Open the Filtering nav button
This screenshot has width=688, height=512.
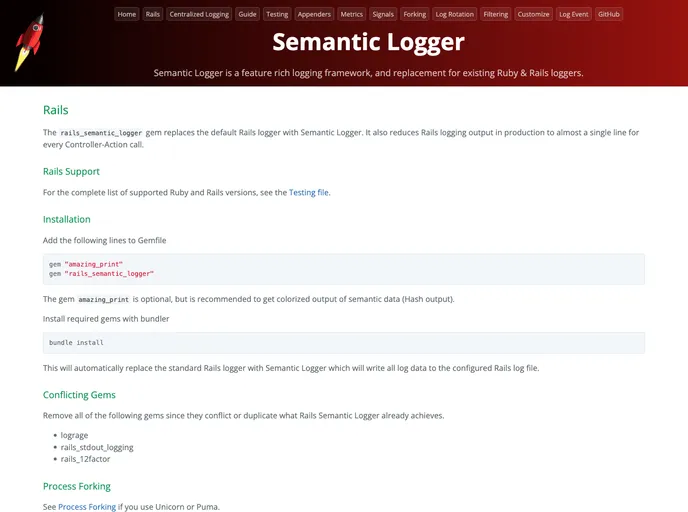[496, 14]
